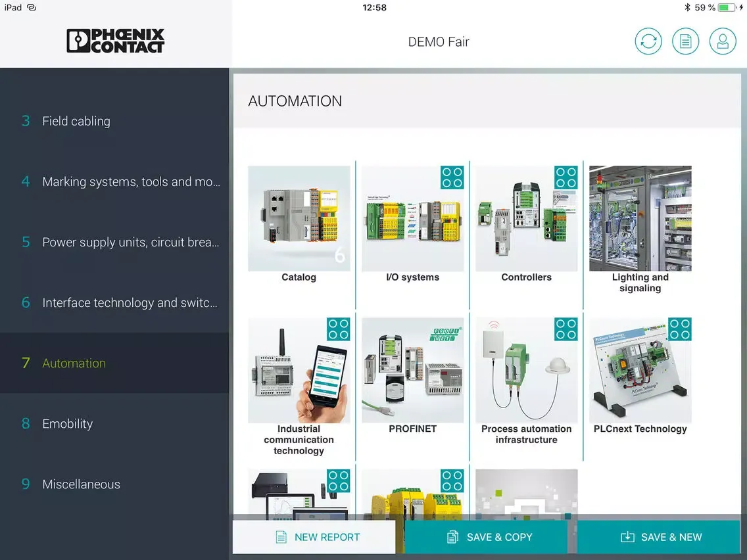Open Emobility category in the sidebar
747x560 pixels.
click(x=114, y=423)
